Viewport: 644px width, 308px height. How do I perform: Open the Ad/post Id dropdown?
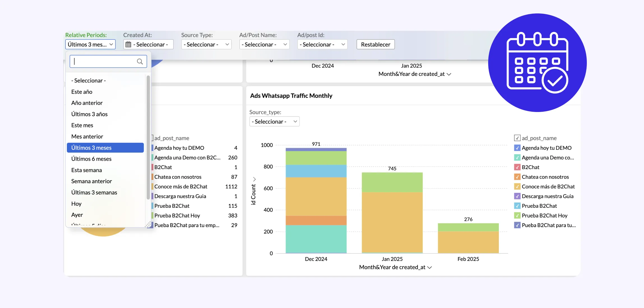(322, 45)
